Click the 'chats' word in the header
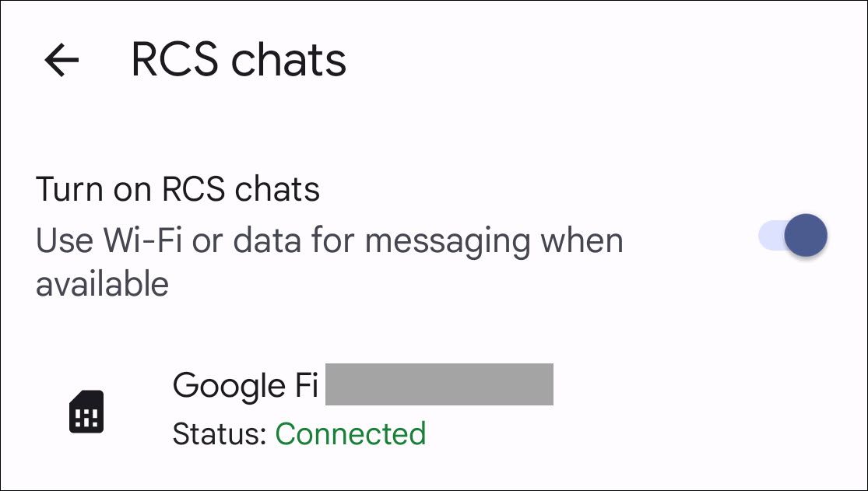This screenshot has width=868, height=491. click(295, 60)
